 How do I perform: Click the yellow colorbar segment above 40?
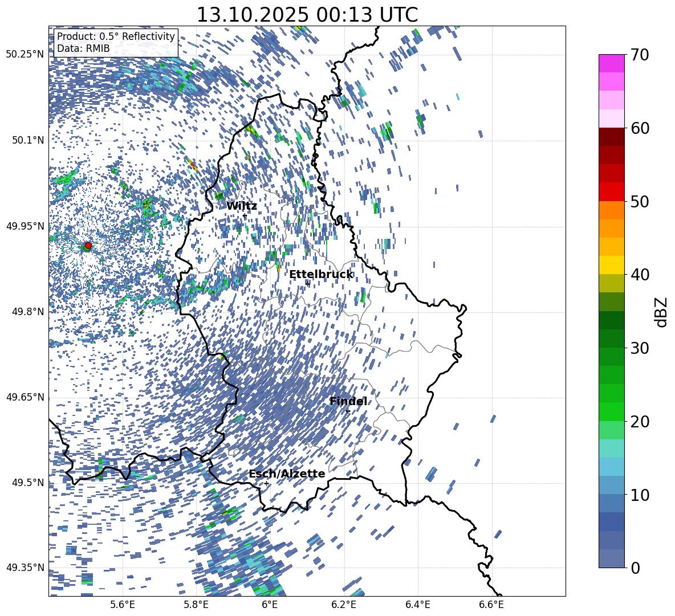(611, 265)
